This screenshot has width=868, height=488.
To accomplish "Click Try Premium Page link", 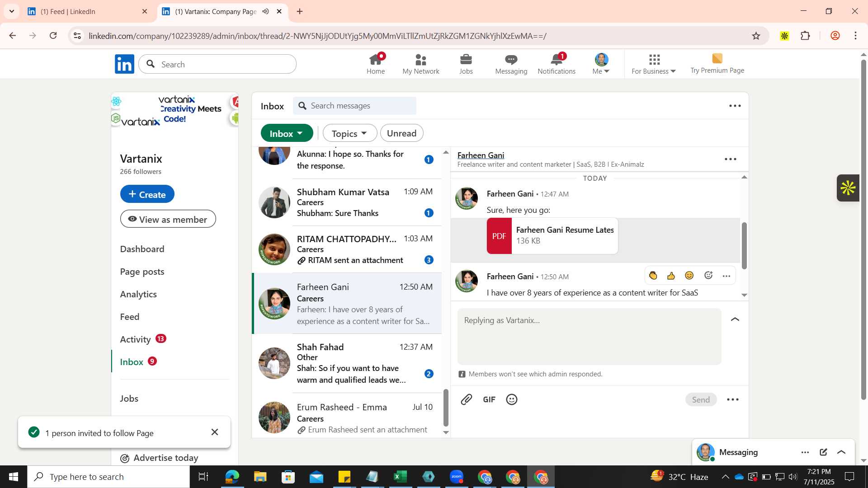I will coord(717,64).
